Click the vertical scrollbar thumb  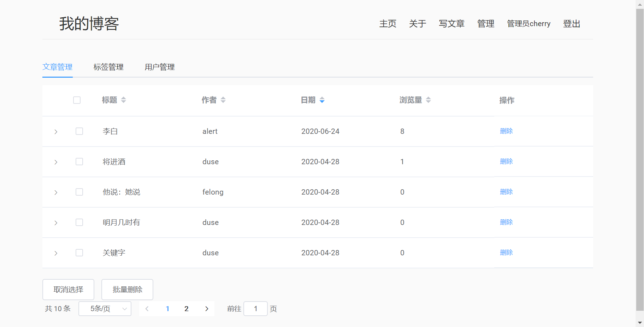pyautogui.click(x=640, y=159)
